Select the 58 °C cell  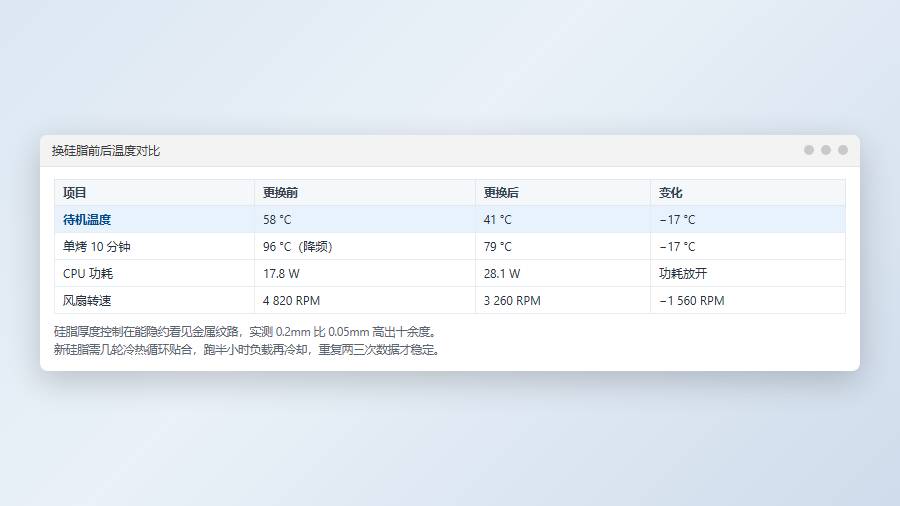coord(364,220)
